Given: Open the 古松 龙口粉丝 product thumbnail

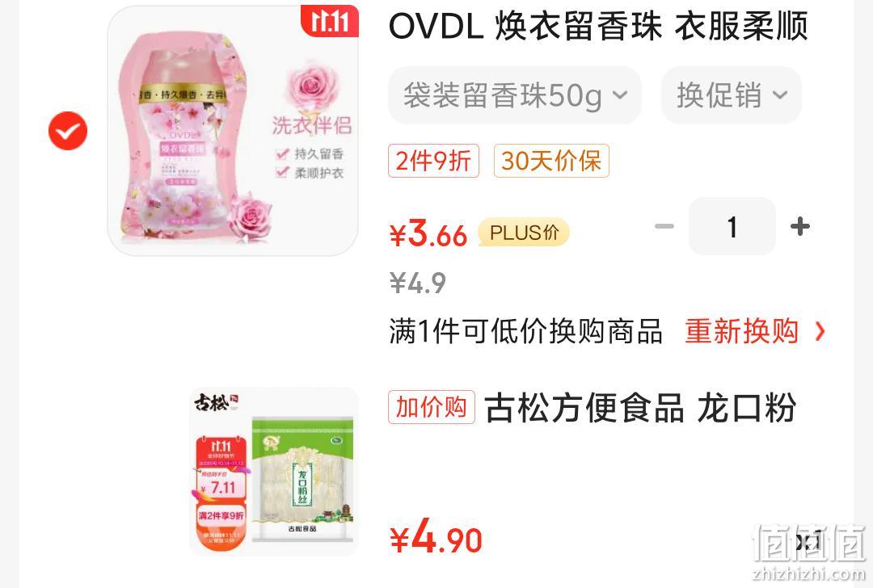Looking at the screenshot, I should coord(274,472).
